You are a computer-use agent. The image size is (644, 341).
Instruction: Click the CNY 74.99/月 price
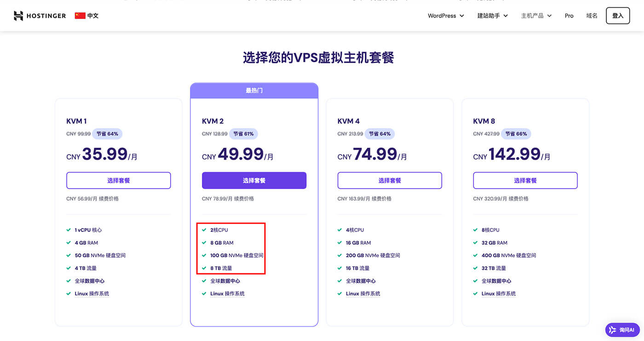[373, 154]
